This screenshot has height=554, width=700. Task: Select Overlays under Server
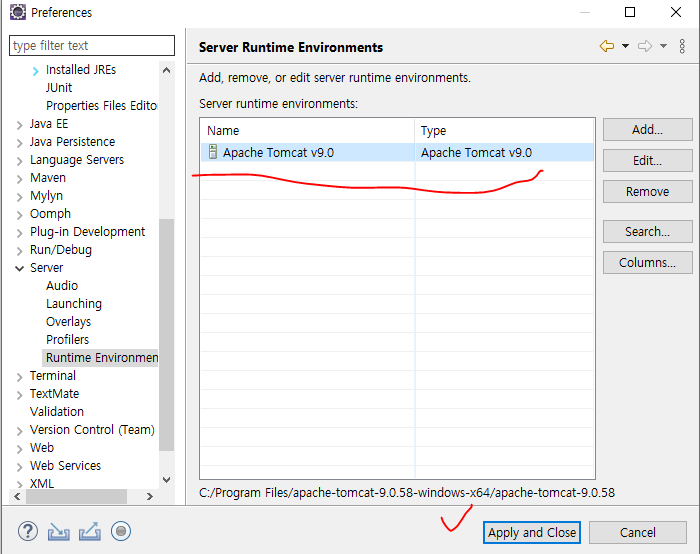pyautogui.click(x=68, y=321)
